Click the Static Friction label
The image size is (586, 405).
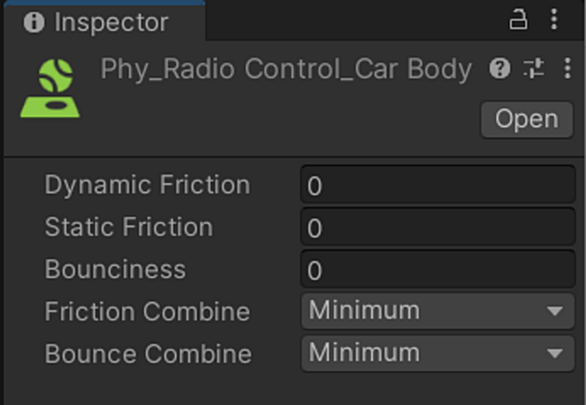click(x=129, y=227)
